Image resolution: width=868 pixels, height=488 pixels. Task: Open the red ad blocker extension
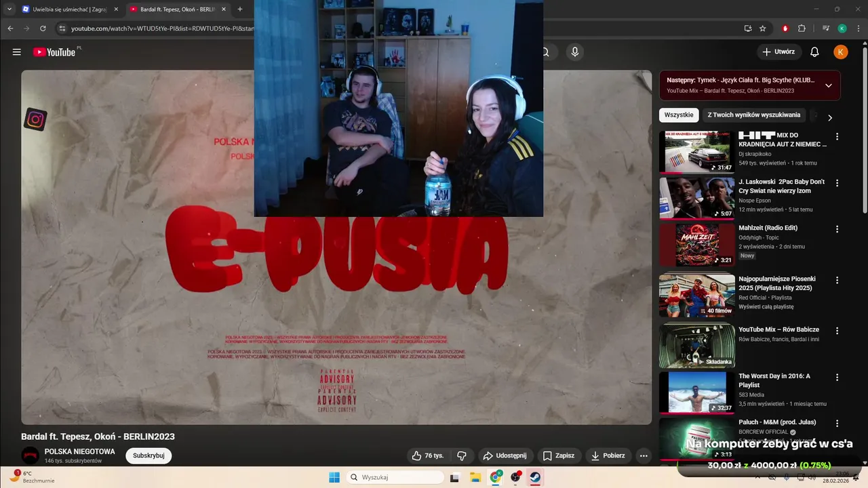[x=785, y=28]
